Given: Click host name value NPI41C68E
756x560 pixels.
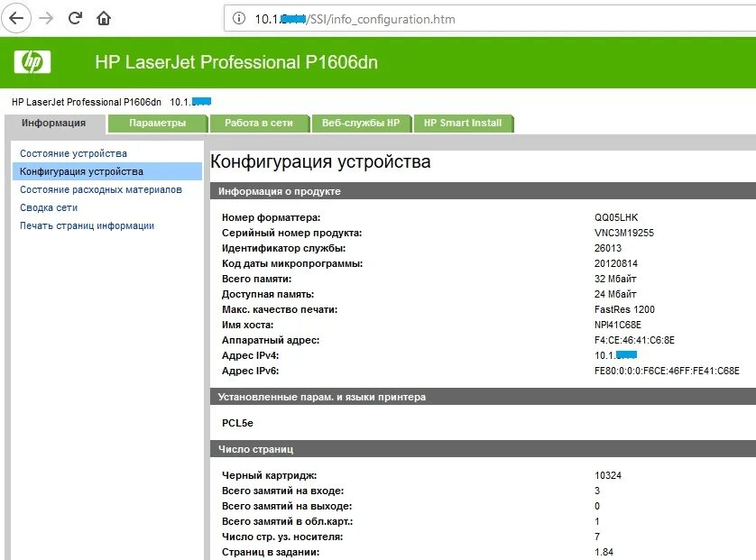Looking at the screenshot, I should pyautogui.click(x=618, y=325).
